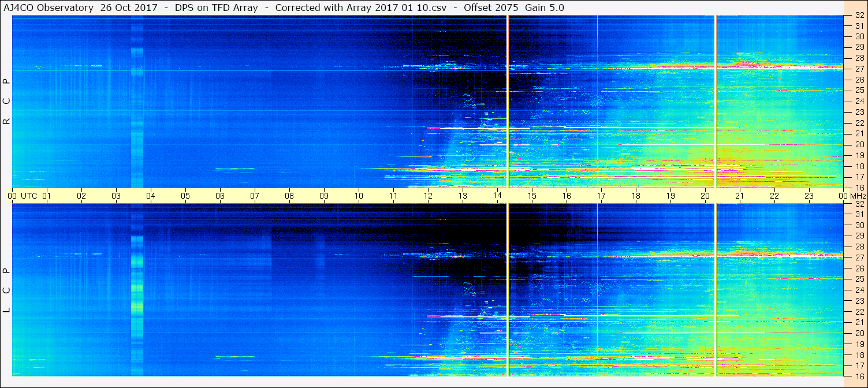The width and height of the screenshot is (868, 388).
Task: Click the 17 MHz tick of RCP panel
Action: (x=859, y=177)
